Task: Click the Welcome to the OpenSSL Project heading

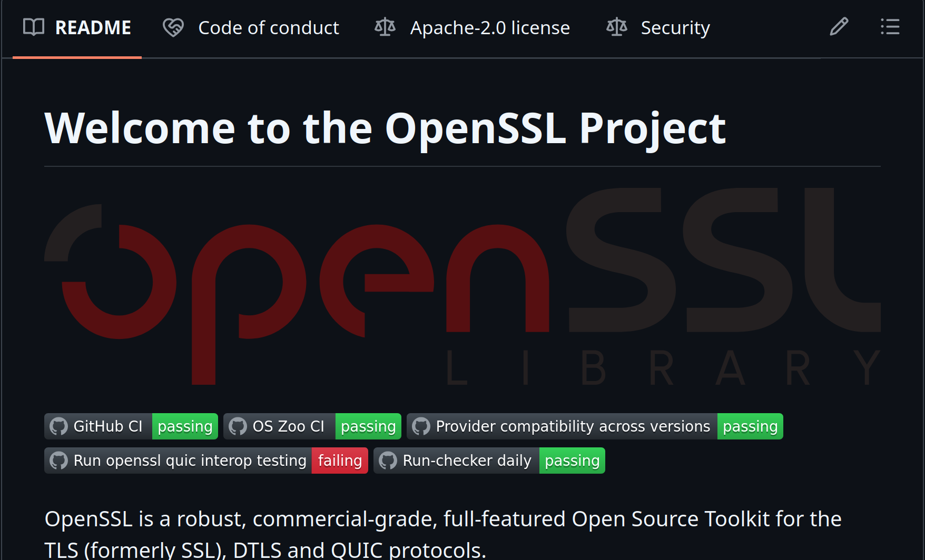Action: [x=385, y=128]
